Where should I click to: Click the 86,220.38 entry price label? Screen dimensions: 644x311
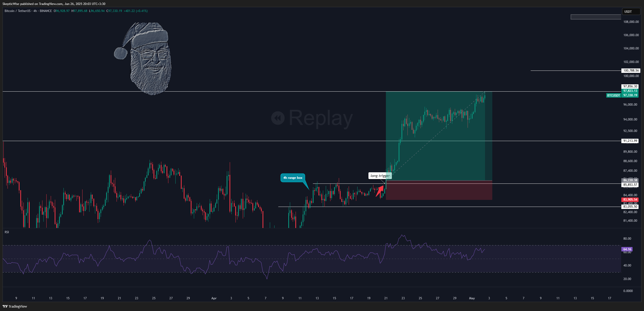point(630,180)
